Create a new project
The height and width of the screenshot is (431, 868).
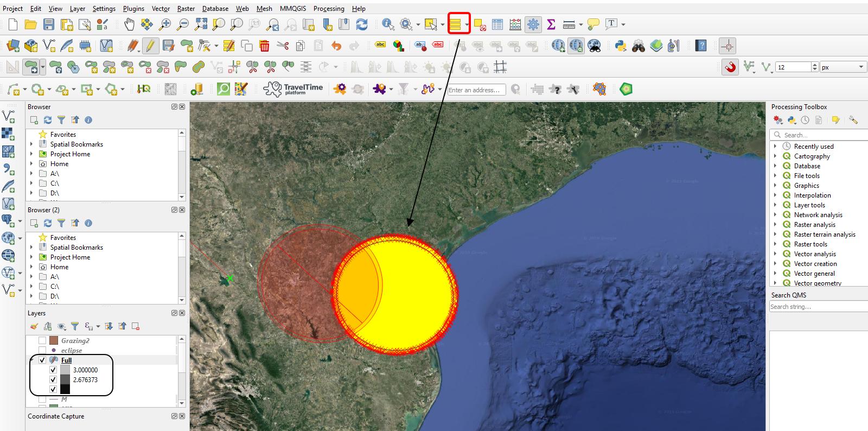[13, 24]
